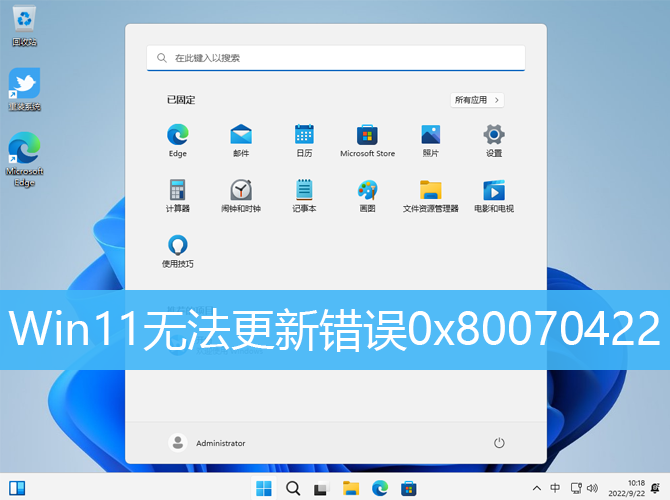
Task: Open the power options menu
Action: coord(499,442)
